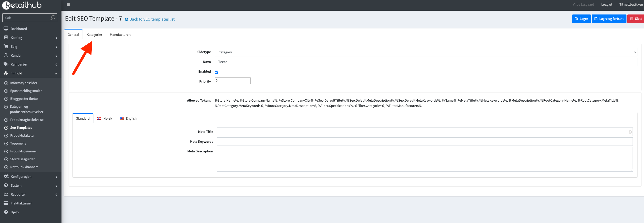Switch to the Norsk language tab

[x=105, y=118]
